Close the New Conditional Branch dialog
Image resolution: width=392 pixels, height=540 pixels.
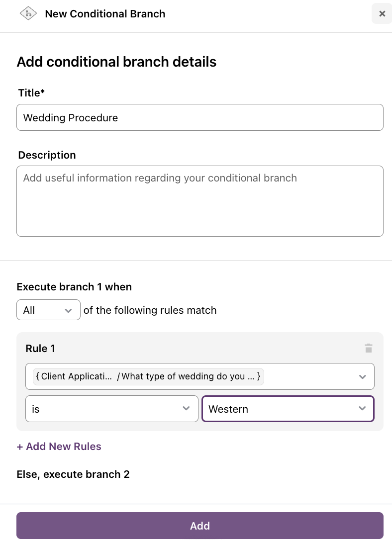(382, 14)
